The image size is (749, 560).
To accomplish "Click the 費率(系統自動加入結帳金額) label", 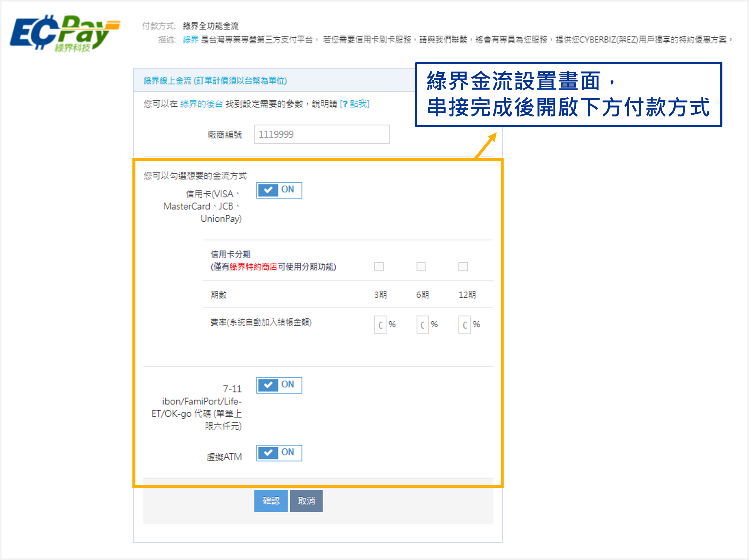I will coord(261,322).
